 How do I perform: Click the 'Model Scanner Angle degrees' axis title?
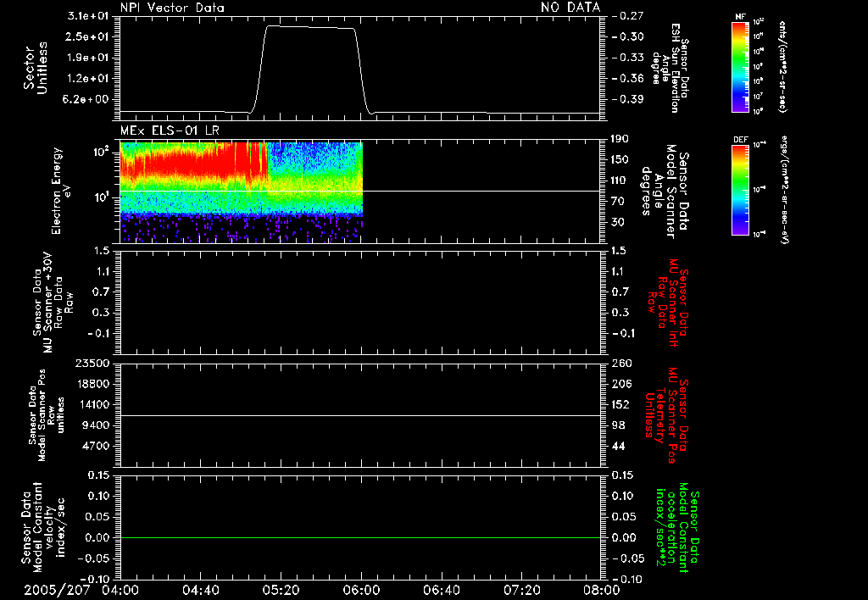[x=665, y=192]
